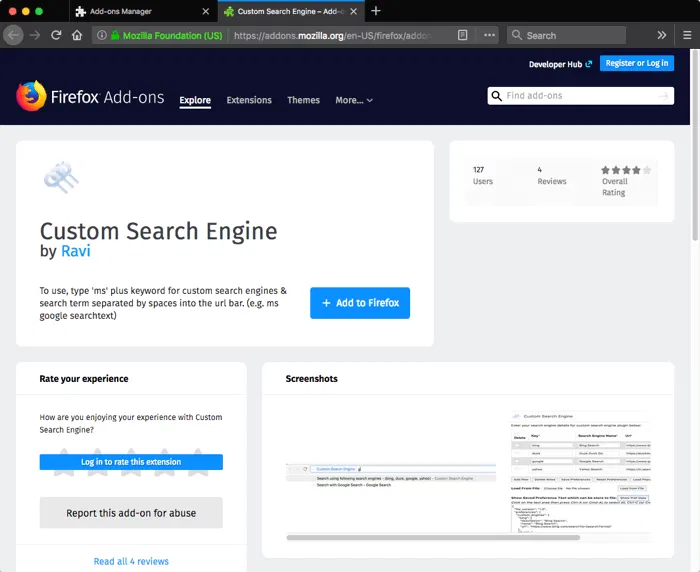Click the Custom Search Engine extension icon

pyautogui.click(x=61, y=177)
